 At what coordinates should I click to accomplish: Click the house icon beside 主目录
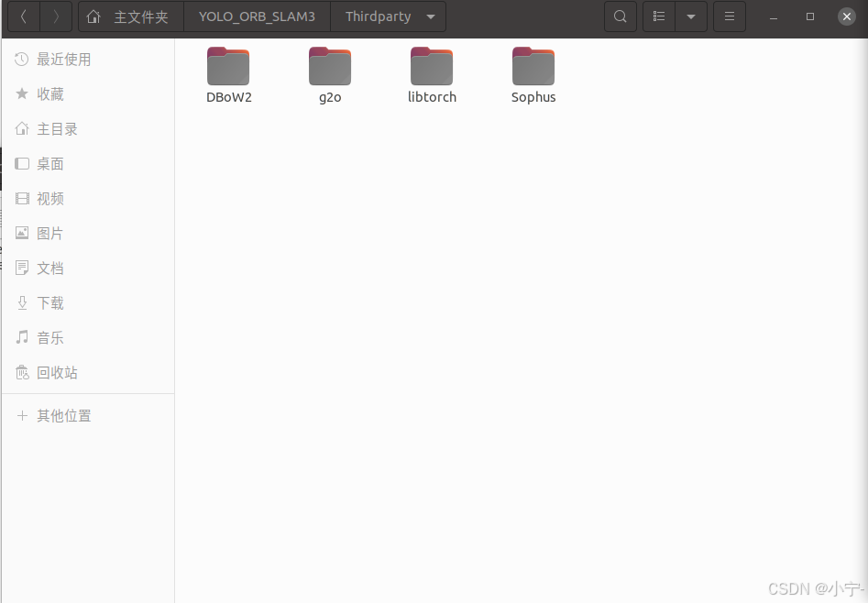(22, 128)
